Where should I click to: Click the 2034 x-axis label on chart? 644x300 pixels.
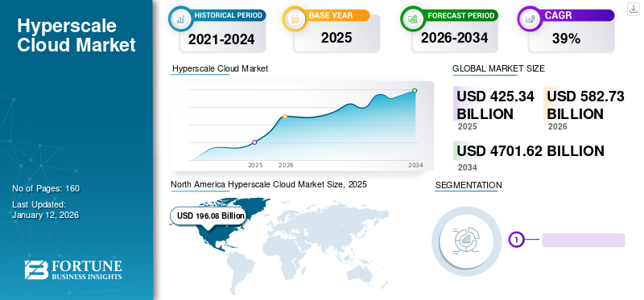click(x=415, y=165)
